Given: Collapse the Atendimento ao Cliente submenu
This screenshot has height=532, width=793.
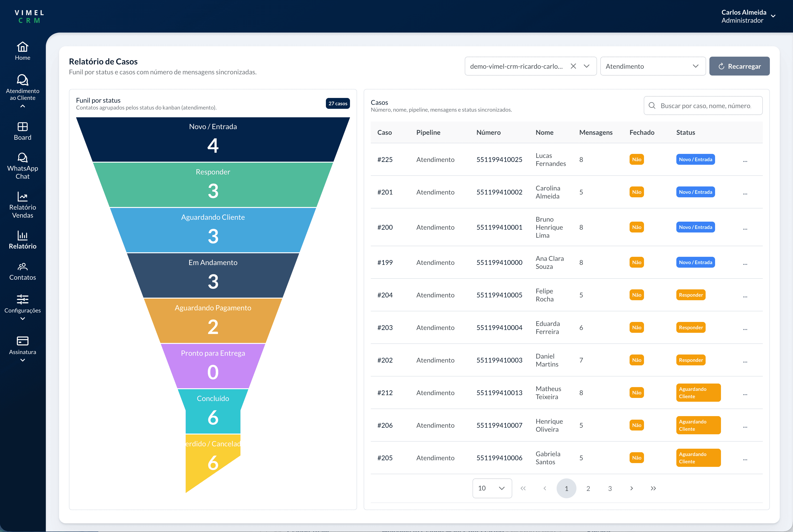Looking at the screenshot, I should click(22, 106).
